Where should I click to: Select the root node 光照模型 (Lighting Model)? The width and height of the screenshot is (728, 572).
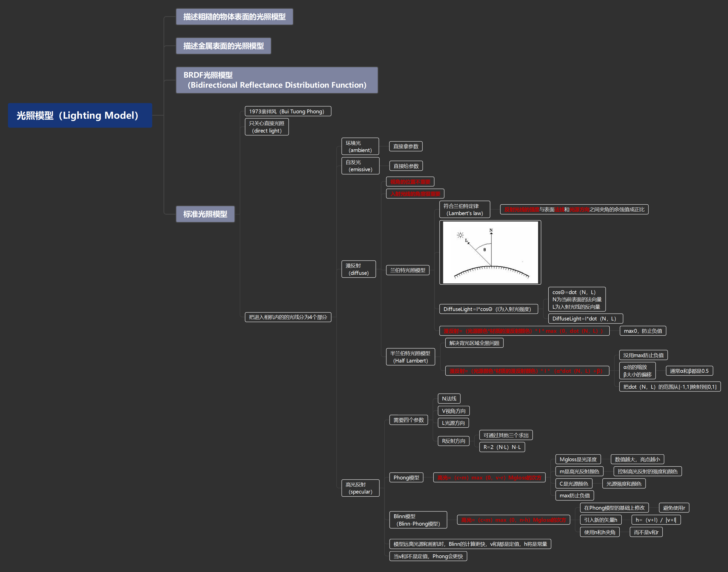[x=80, y=116]
